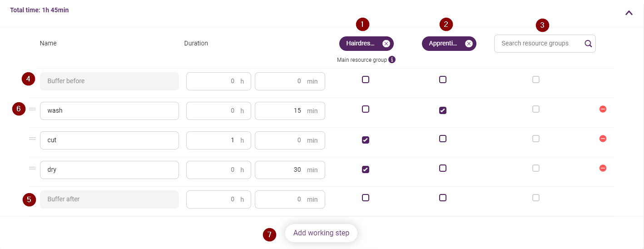
Task: Remove the Apprentice resource group chip
Action: coord(469,44)
